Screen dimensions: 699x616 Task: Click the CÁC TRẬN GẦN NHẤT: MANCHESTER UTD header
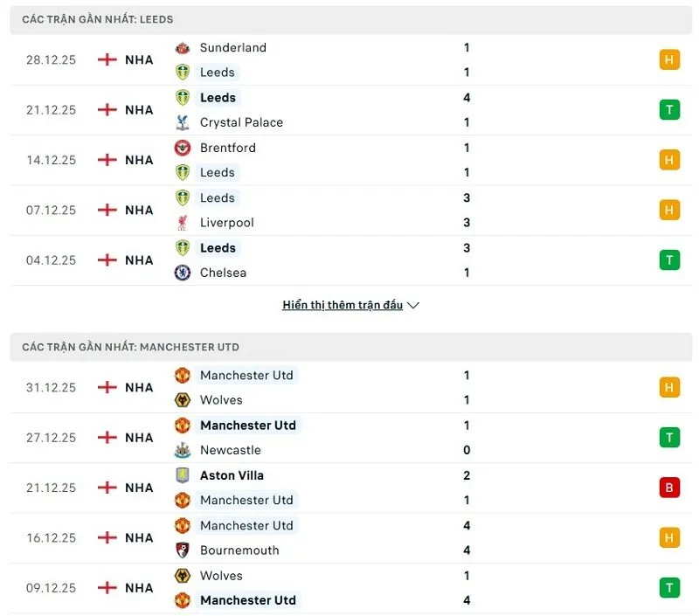click(131, 347)
